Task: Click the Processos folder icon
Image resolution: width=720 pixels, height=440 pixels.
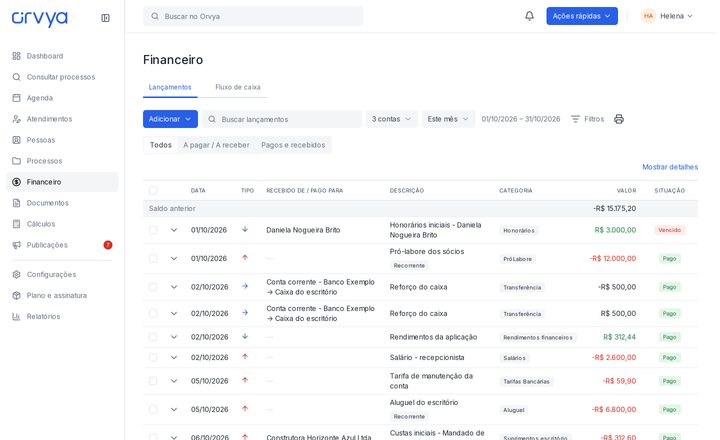Action: point(17,161)
